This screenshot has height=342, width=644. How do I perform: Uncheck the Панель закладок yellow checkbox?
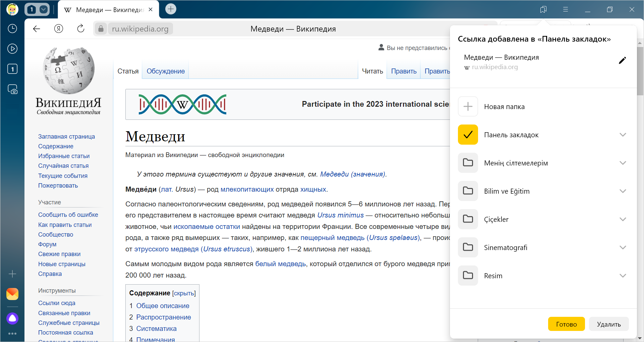tap(468, 135)
